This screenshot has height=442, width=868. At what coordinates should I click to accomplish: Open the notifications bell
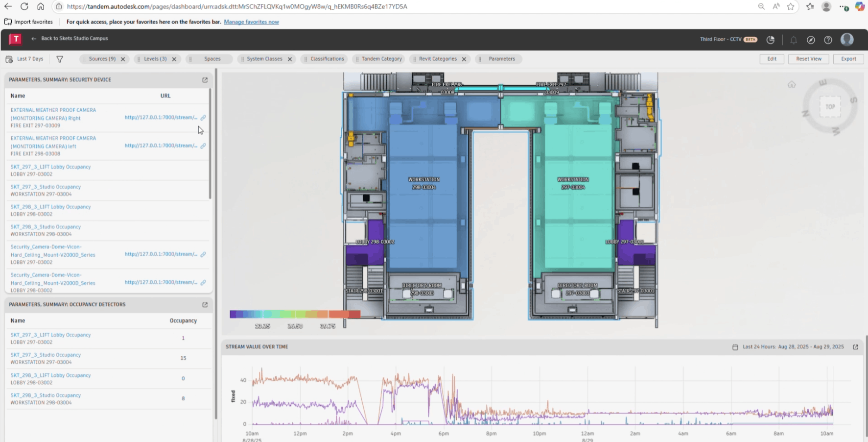[794, 40]
